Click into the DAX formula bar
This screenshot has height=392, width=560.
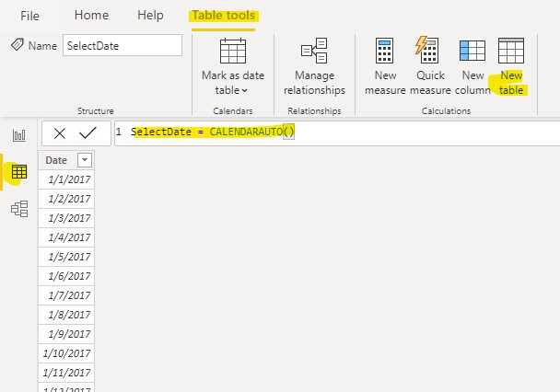pyautogui.click(x=337, y=133)
